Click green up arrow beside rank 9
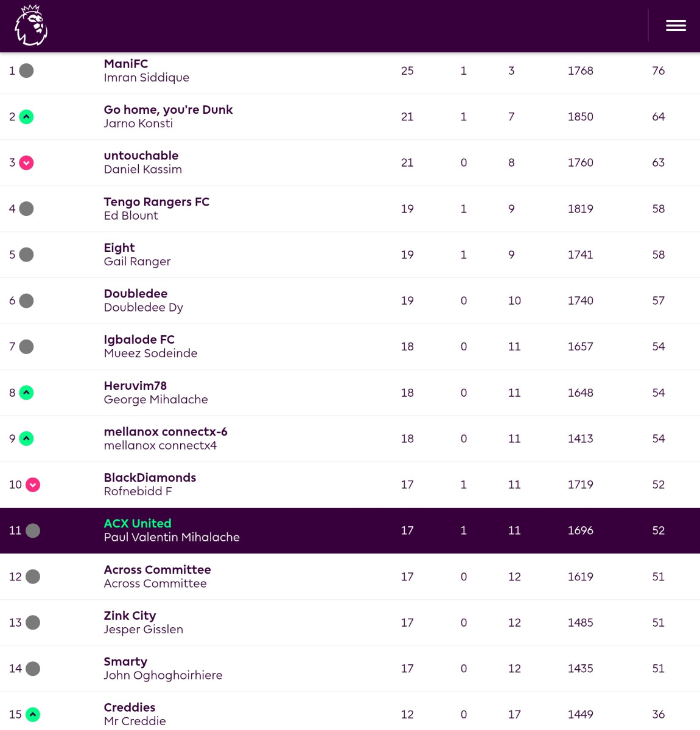 pos(26,439)
